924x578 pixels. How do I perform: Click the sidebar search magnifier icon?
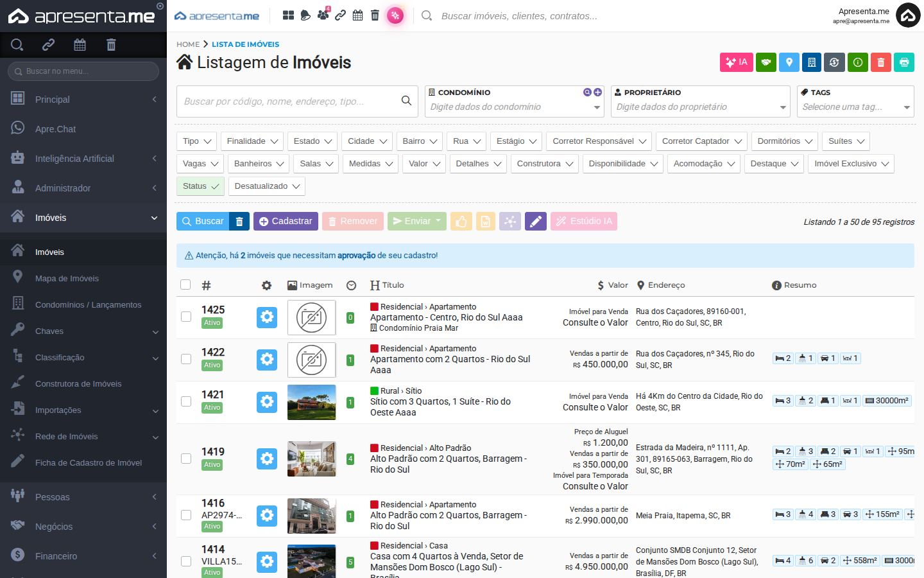click(x=17, y=44)
